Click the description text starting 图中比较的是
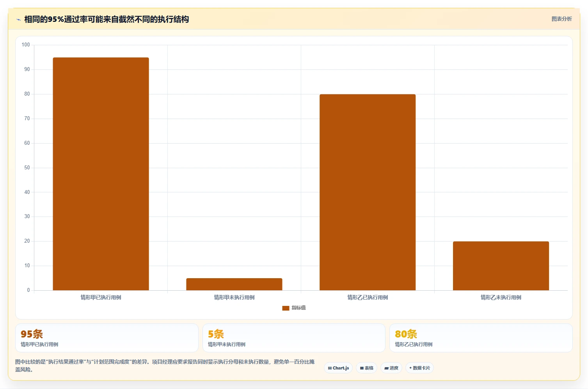This screenshot has width=588, height=389. coord(165,366)
